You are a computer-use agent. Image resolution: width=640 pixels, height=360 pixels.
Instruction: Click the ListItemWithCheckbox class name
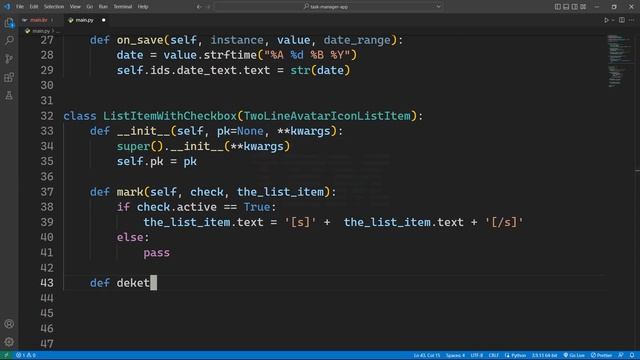[x=169, y=116]
